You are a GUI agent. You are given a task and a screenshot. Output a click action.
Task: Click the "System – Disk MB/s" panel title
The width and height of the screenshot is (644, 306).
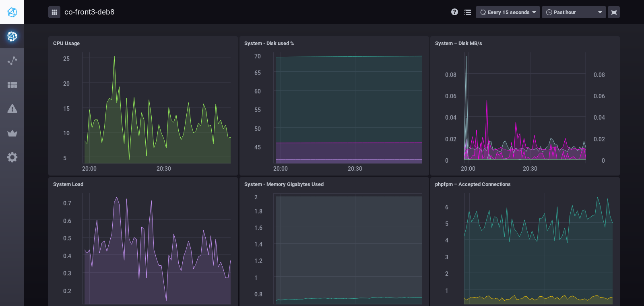(458, 43)
